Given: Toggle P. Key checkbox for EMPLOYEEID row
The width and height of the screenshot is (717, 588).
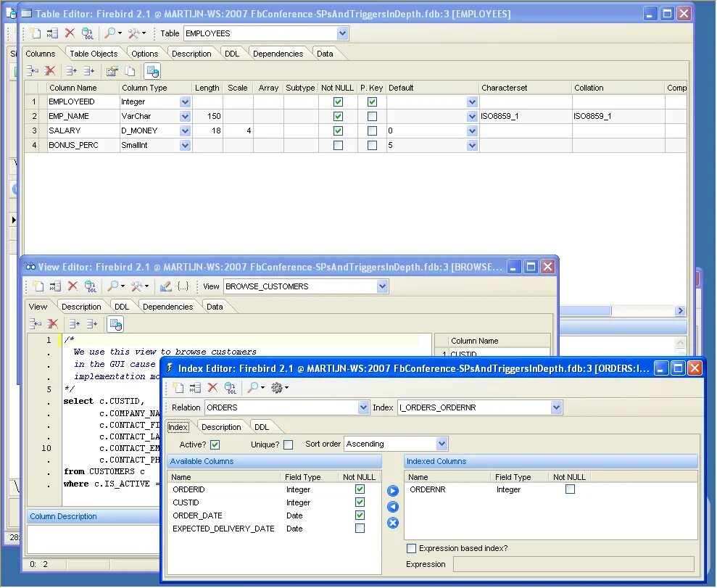Looking at the screenshot, I should (x=372, y=102).
